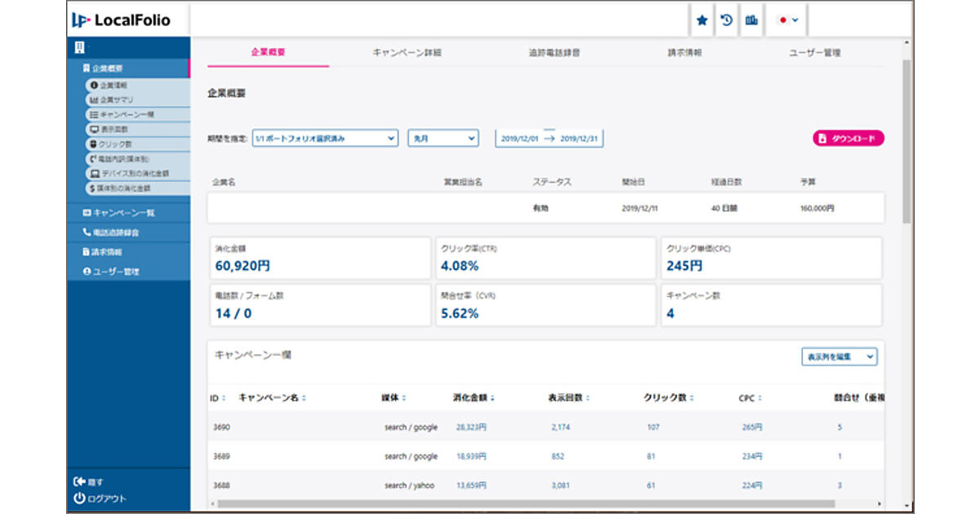Viewport: 980px width, 514px height.
Task: Click the logout power icon
Action: [x=79, y=498]
